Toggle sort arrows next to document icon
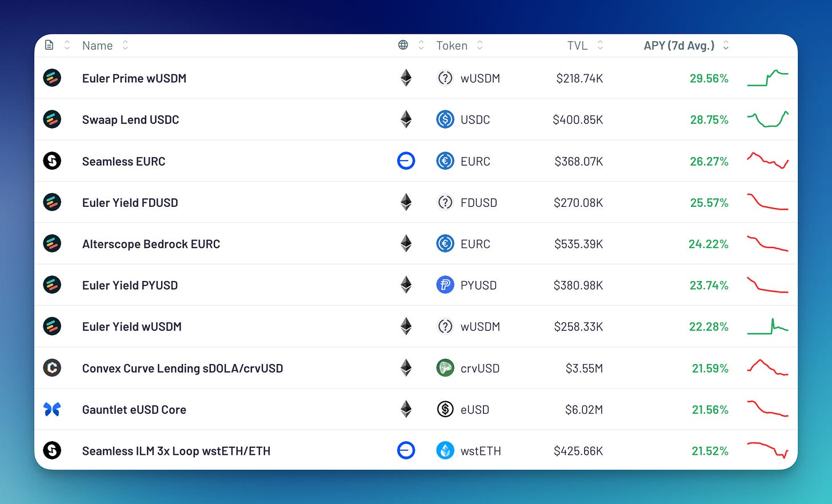 coord(67,45)
